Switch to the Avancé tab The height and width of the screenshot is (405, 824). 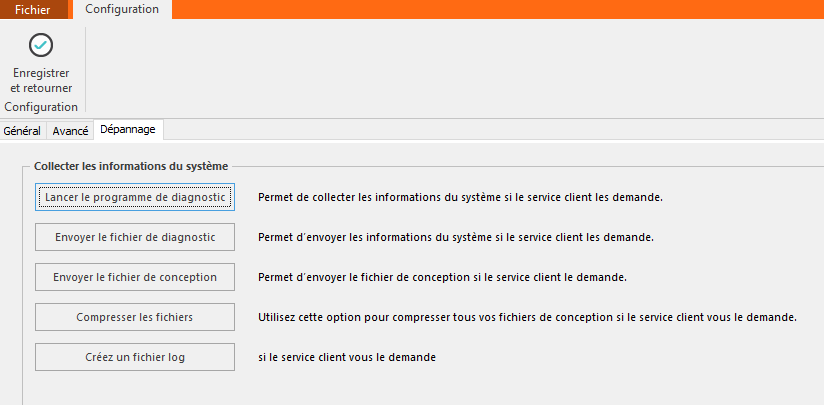pos(70,131)
